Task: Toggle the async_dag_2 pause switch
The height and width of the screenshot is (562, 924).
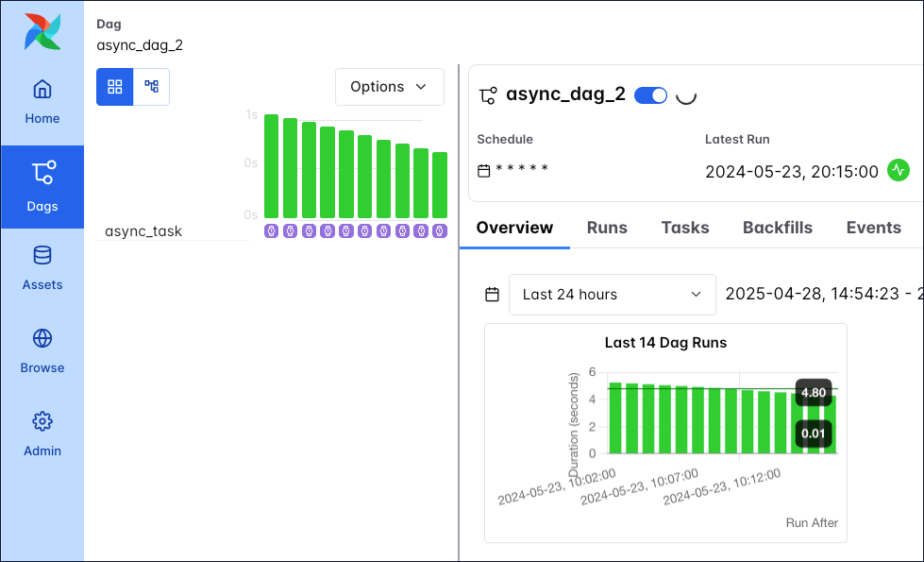Action: pyautogui.click(x=650, y=95)
